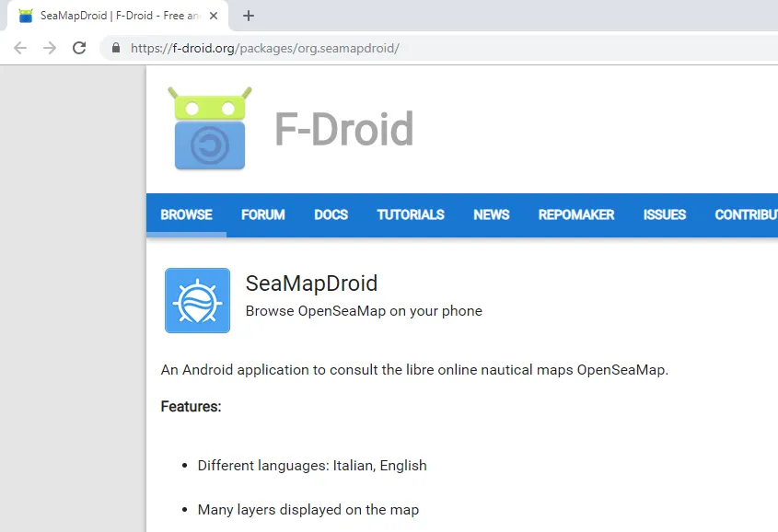Viewport: 778px width, 532px height.
Task: Open a new tab with plus icon
Action: tap(248, 16)
